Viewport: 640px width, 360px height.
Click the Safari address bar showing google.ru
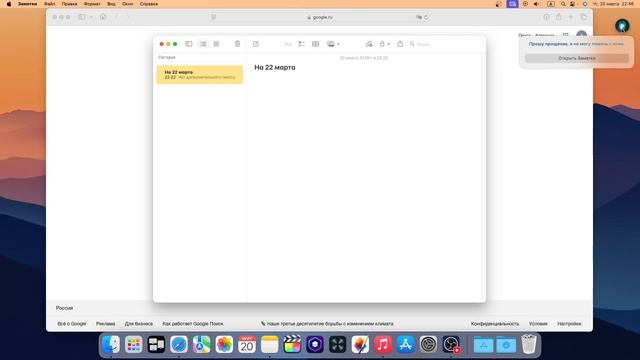[x=320, y=17]
